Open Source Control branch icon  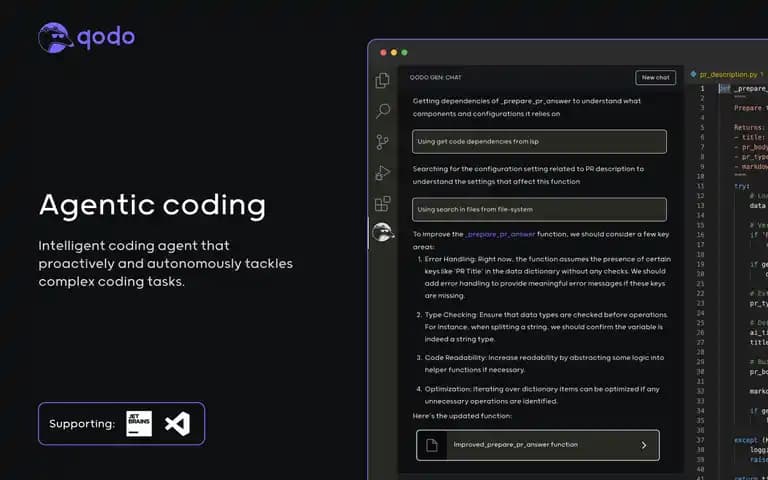(x=383, y=142)
